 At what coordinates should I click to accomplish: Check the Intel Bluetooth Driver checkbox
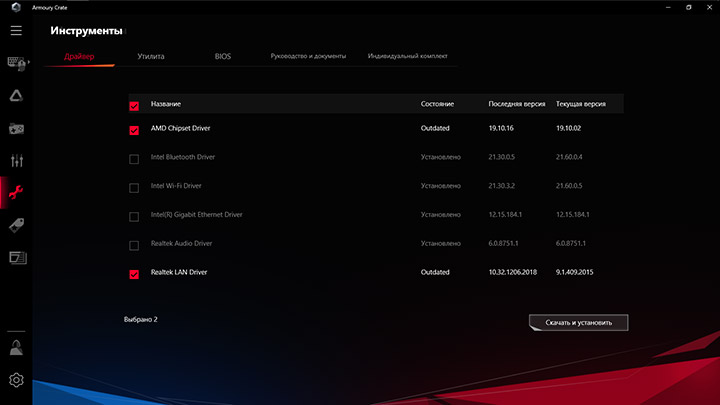pos(134,159)
